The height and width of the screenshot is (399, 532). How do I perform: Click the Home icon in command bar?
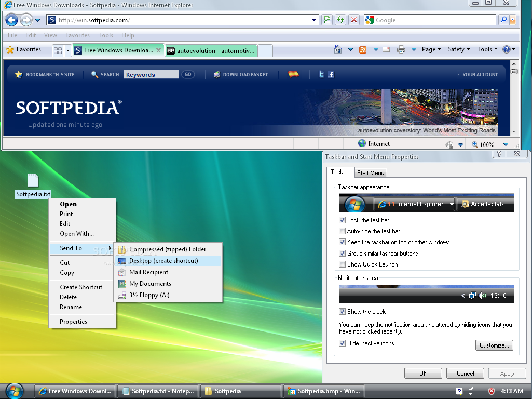point(337,49)
